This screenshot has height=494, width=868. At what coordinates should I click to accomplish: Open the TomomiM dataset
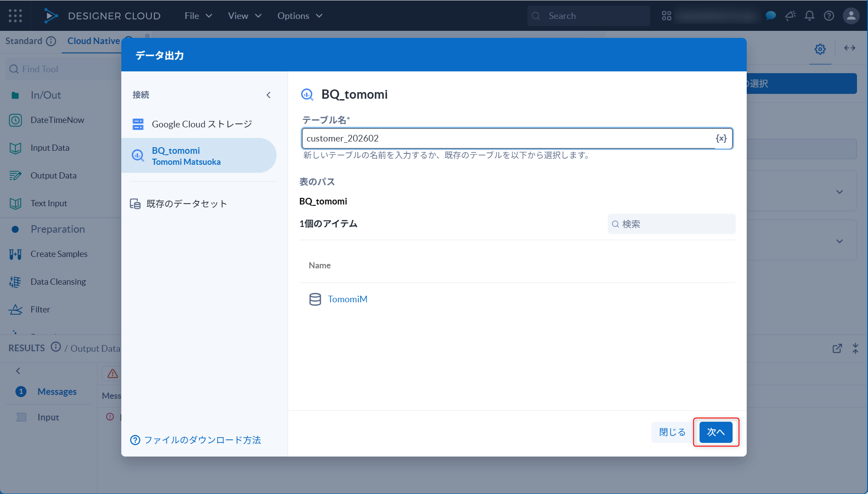click(348, 299)
